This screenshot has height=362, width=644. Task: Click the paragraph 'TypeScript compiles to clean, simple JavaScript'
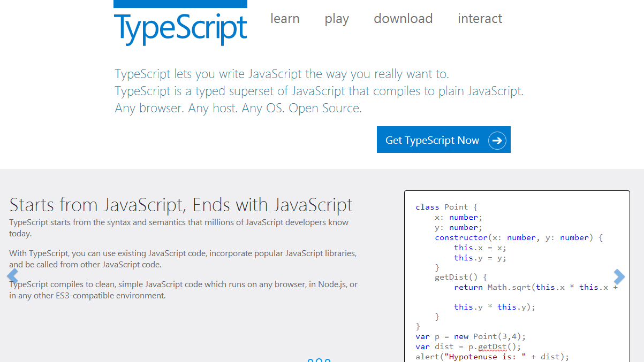[x=184, y=290]
